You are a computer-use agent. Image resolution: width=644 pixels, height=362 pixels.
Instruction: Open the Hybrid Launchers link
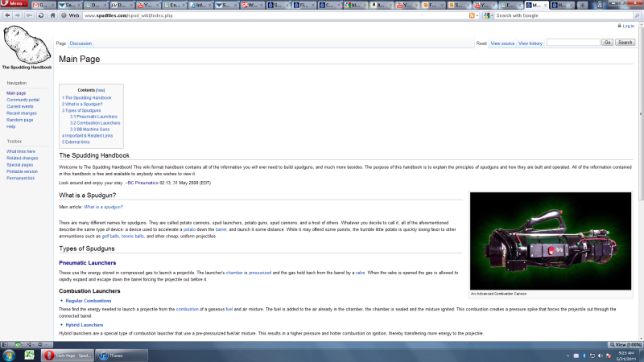(x=85, y=325)
